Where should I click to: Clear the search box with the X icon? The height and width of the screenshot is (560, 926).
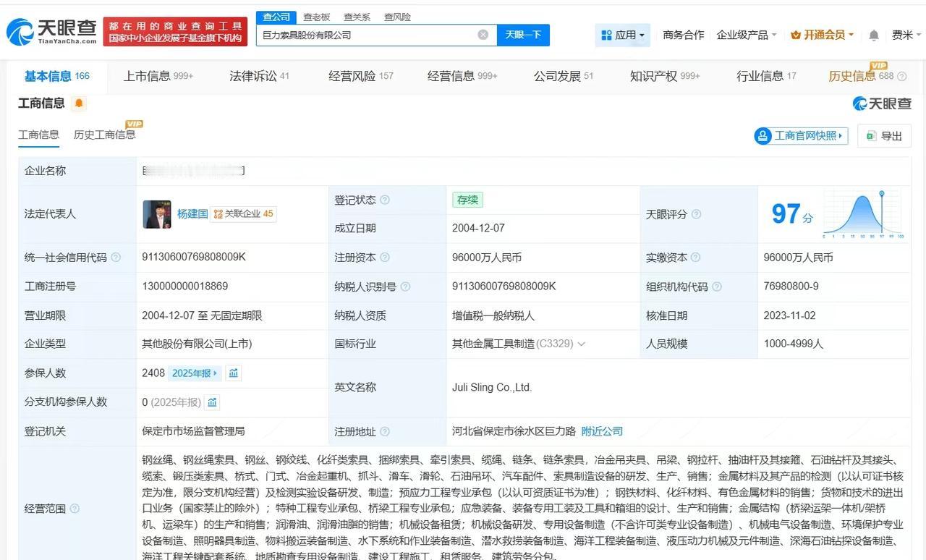point(483,35)
